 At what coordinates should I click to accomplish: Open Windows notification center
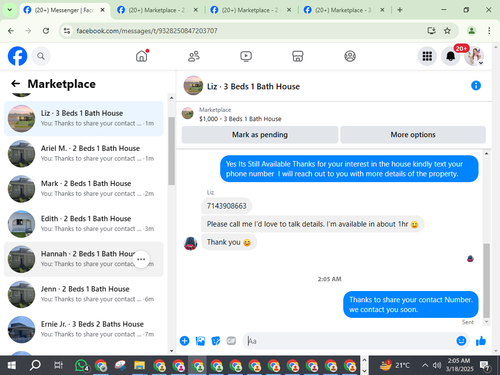click(485, 365)
